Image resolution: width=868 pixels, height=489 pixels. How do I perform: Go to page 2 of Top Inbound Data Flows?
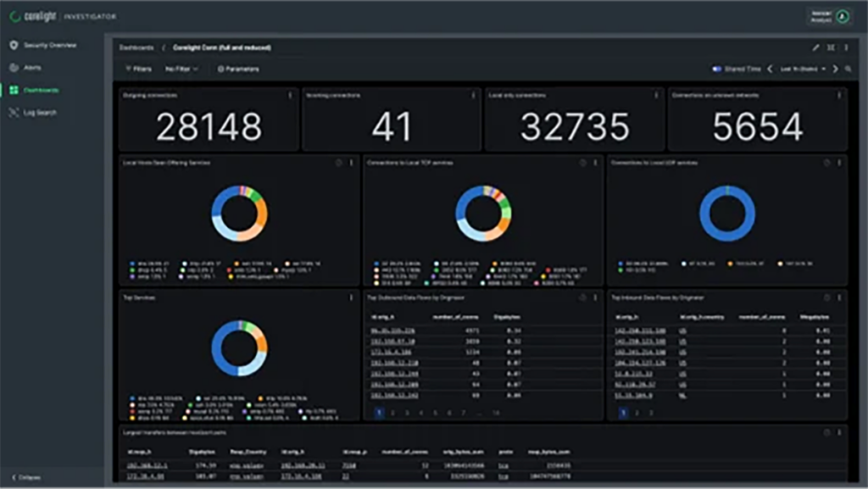[637, 413]
